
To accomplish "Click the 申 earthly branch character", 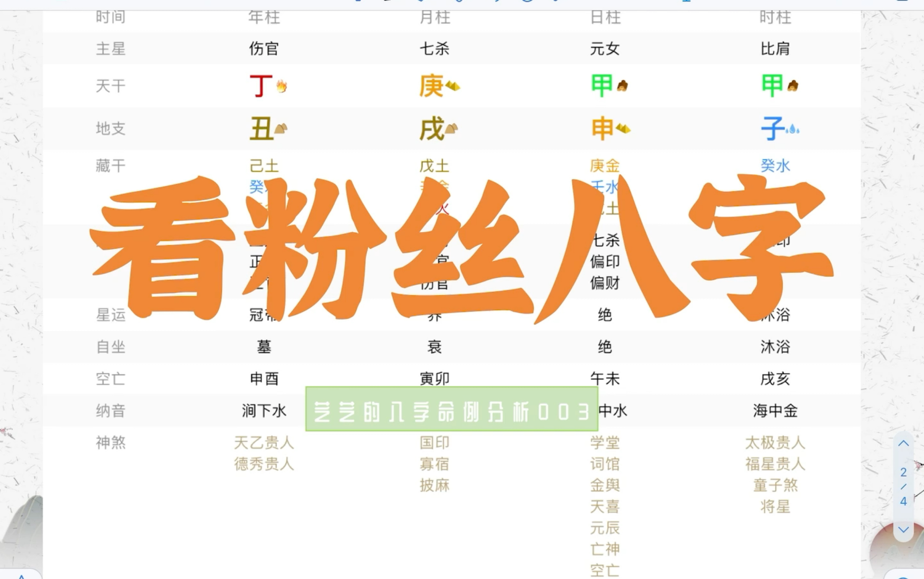I will click(602, 129).
